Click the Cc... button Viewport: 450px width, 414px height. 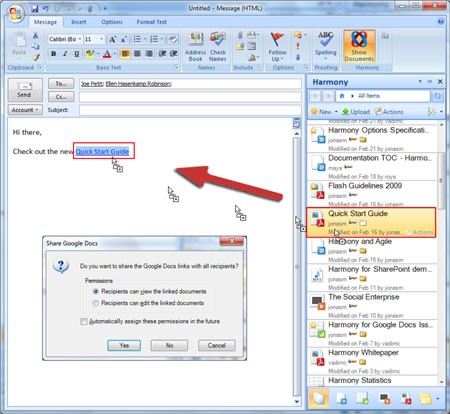pyautogui.click(x=61, y=97)
